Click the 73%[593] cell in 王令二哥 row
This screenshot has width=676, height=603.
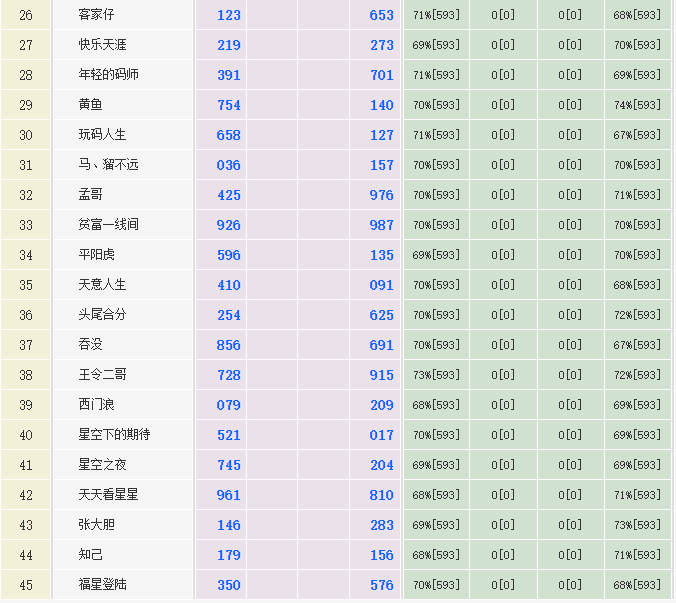click(x=436, y=375)
